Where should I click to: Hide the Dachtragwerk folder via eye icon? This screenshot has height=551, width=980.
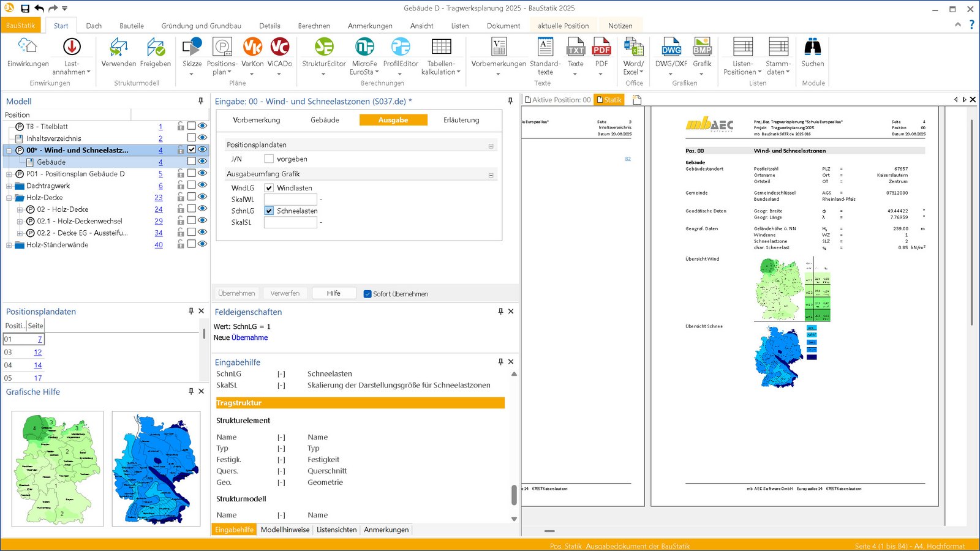[x=202, y=185]
